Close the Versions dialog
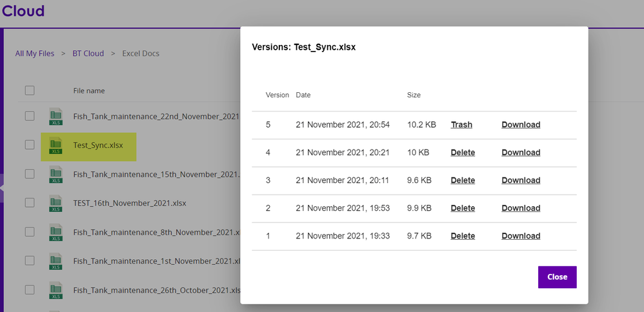 [x=557, y=277]
